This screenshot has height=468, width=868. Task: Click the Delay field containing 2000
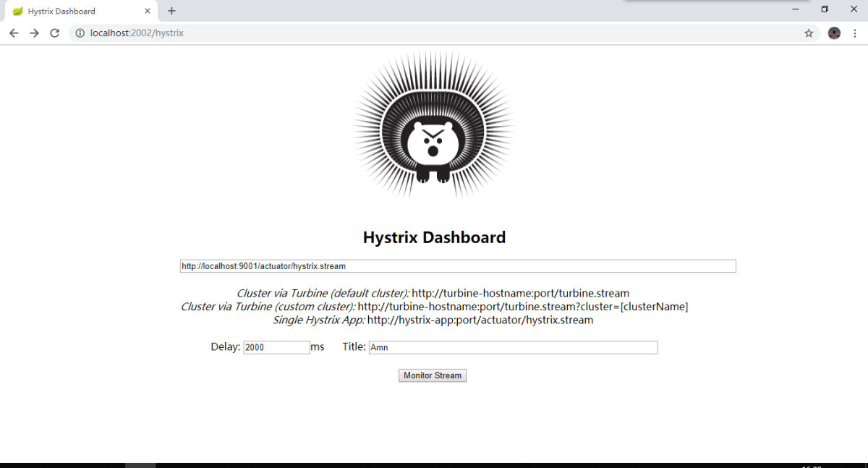point(276,347)
